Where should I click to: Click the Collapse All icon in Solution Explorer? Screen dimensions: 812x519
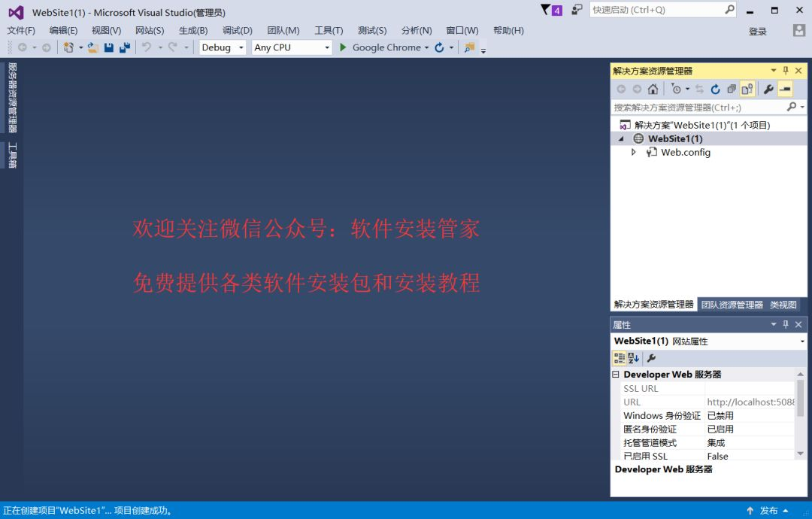(732, 89)
